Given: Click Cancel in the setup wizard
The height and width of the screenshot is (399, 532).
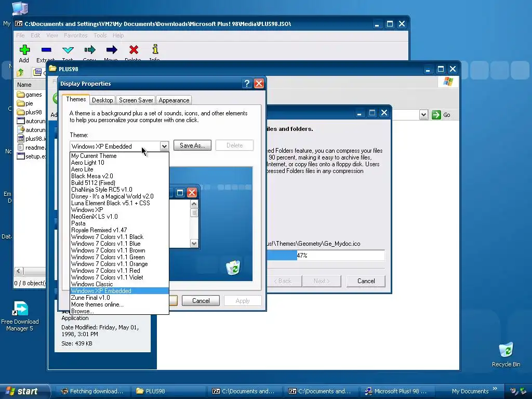Looking at the screenshot, I should click(366, 281).
